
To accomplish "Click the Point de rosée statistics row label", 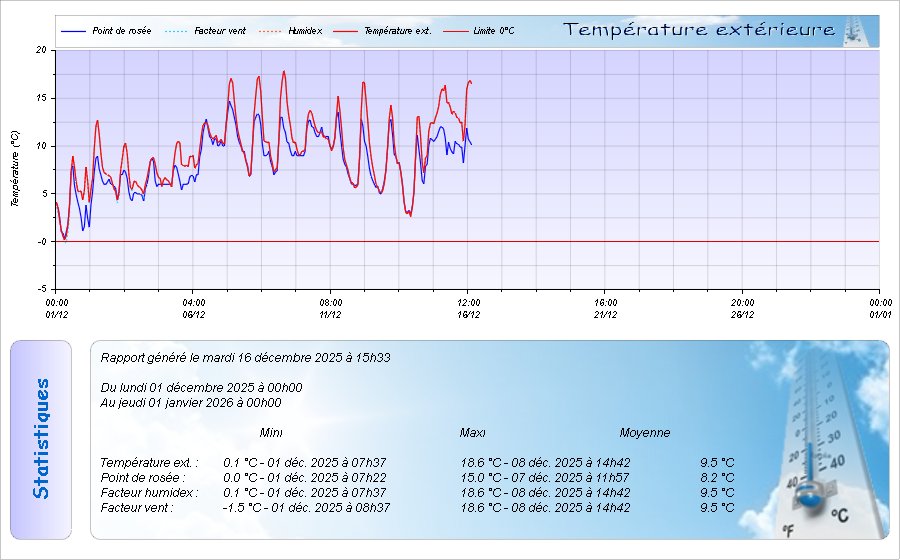I will pos(143,478).
